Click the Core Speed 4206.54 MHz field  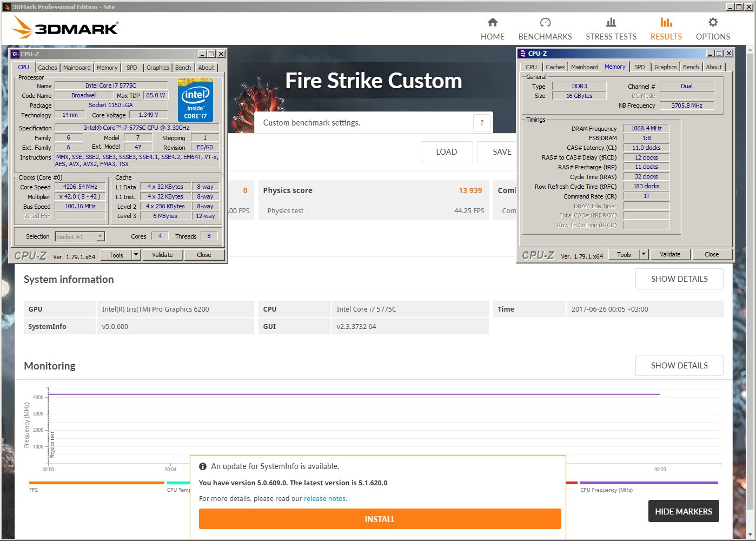click(80, 187)
